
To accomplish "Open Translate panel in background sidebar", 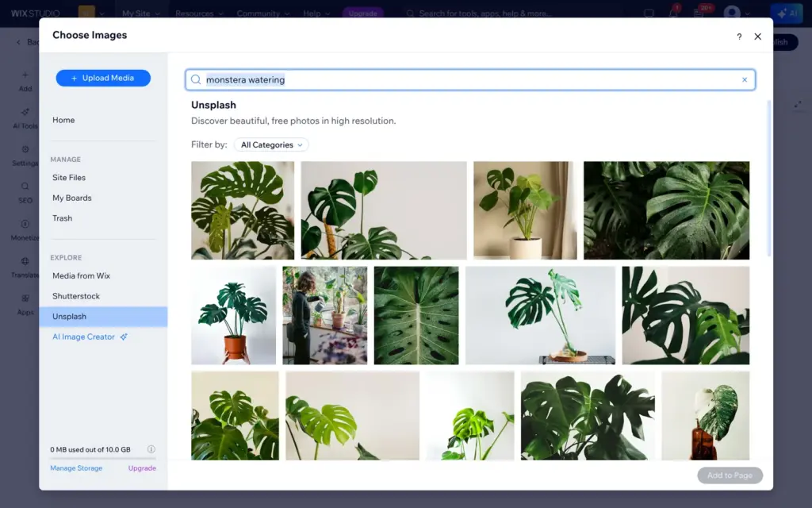I will (x=25, y=267).
